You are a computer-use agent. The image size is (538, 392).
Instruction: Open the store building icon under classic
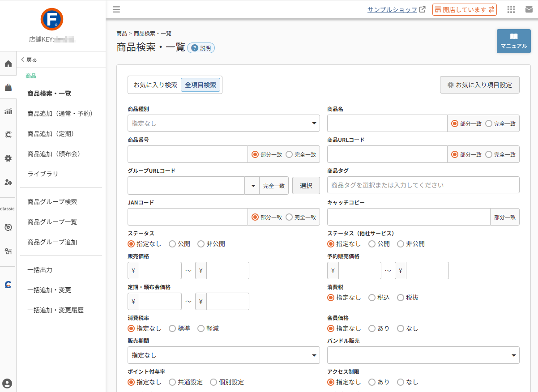8,251
